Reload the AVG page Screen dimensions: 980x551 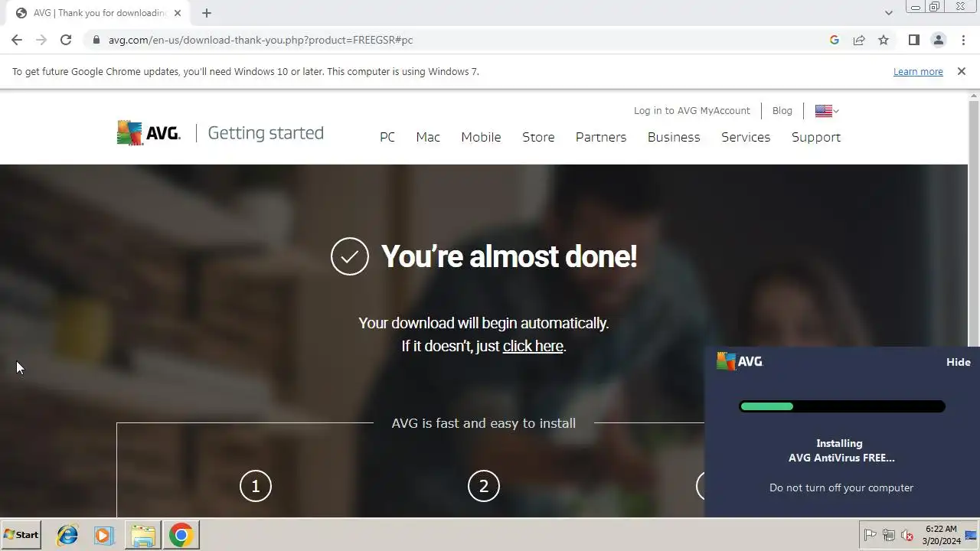click(x=66, y=40)
